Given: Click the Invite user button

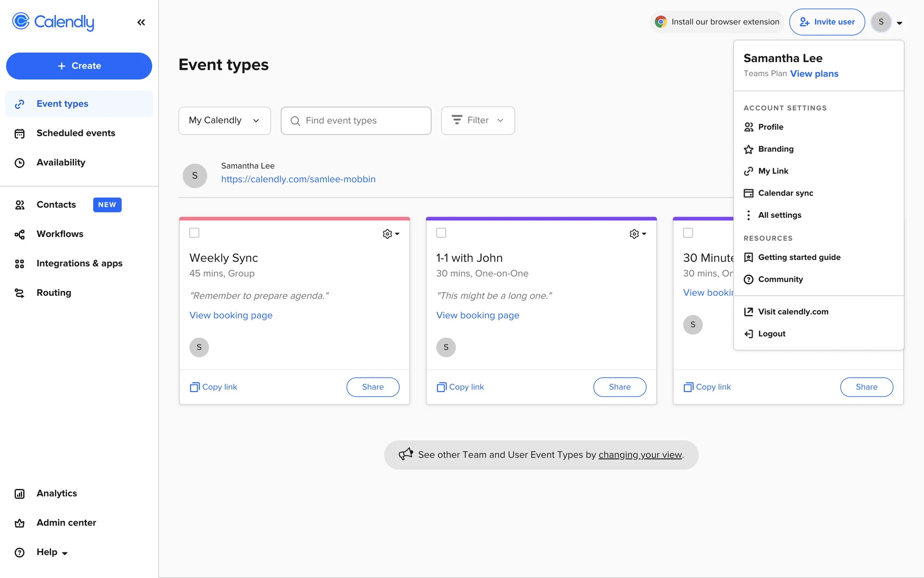Looking at the screenshot, I should click(x=827, y=22).
